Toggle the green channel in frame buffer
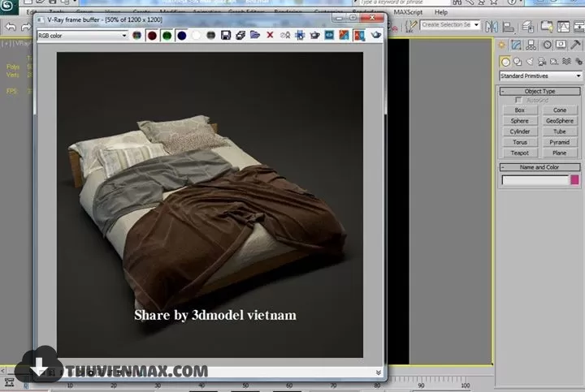This screenshot has height=392, width=585. (167, 36)
